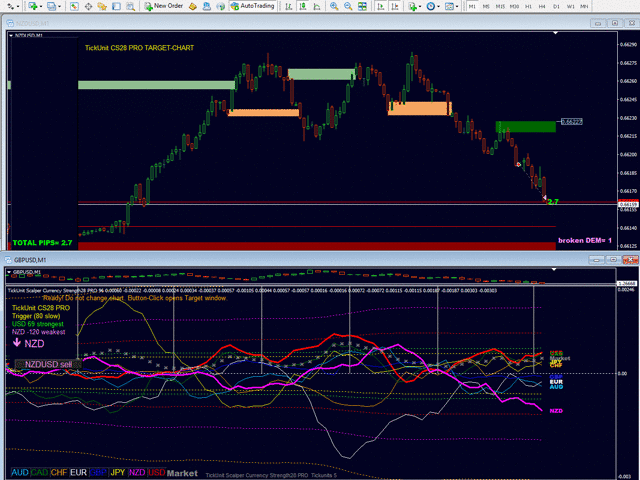Viewport: 640px width, 480px height.
Task: Open the Navigator favorites icon
Action: coord(102,6)
